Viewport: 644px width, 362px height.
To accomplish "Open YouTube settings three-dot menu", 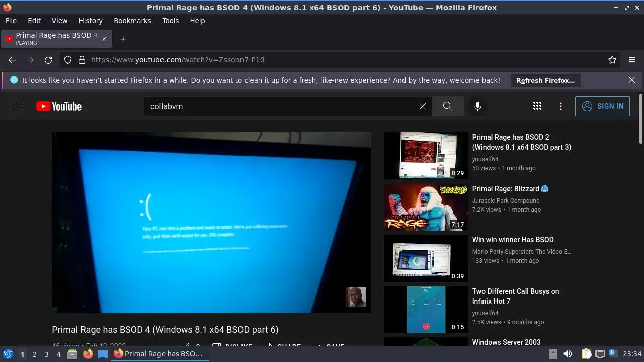I will (x=561, y=106).
